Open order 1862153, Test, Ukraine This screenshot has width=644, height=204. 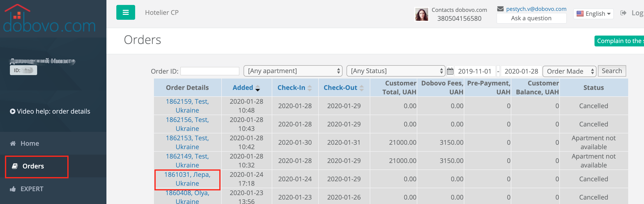coord(187,143)
